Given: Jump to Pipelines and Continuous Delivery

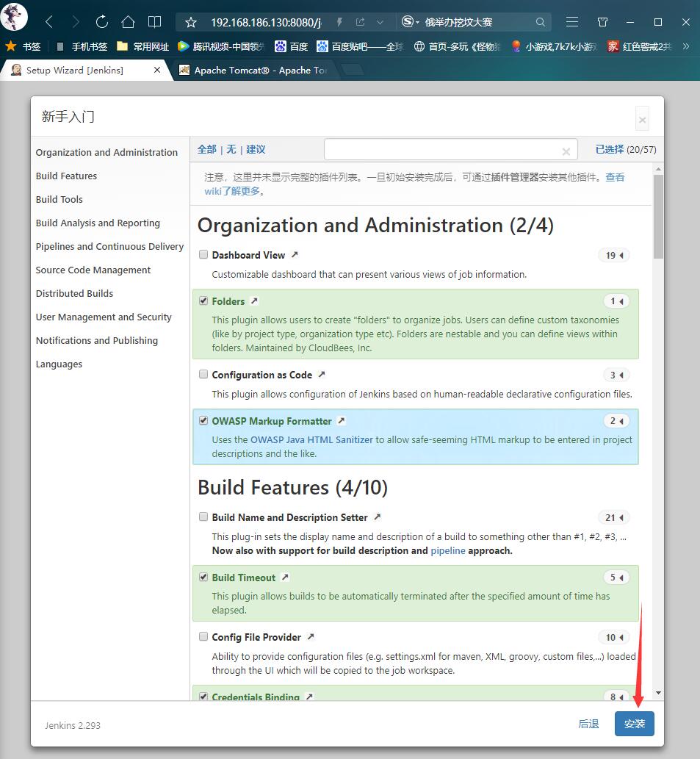Looking at the screenshot, I should 110,246.
